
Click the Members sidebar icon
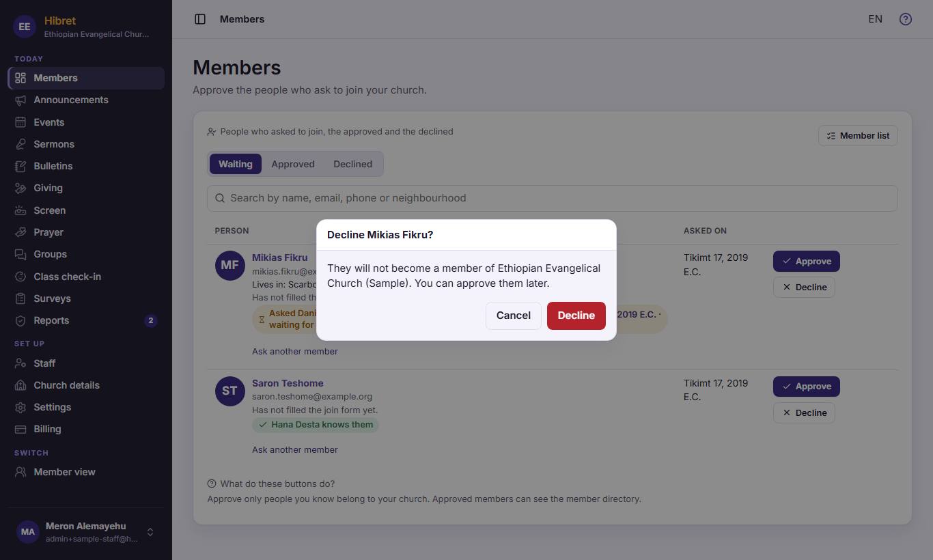(x=20, y=78)
